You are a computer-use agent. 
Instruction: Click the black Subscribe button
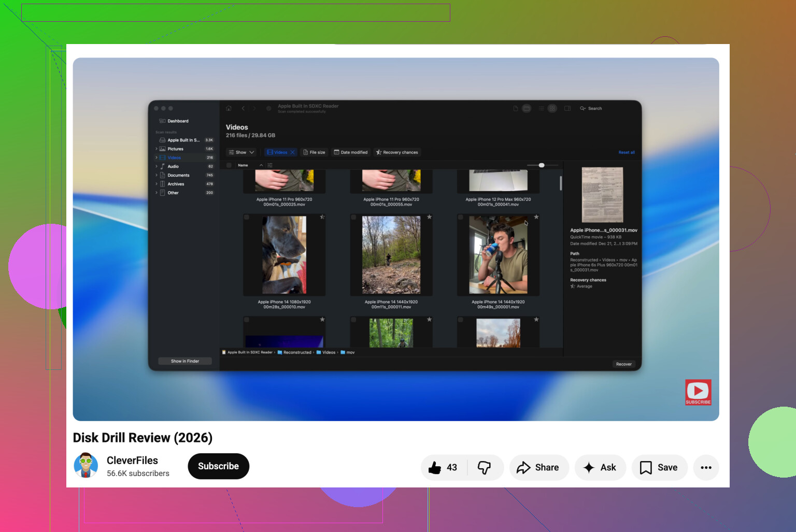(x=218, y=466)
